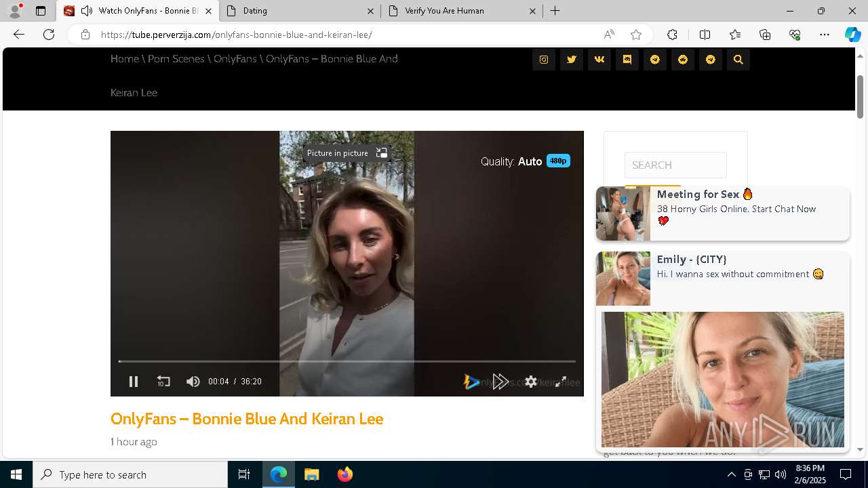The width and height of the screenshot is (868, 488).
Task: Close the Dating tab
Action: (x=370, y=11)
